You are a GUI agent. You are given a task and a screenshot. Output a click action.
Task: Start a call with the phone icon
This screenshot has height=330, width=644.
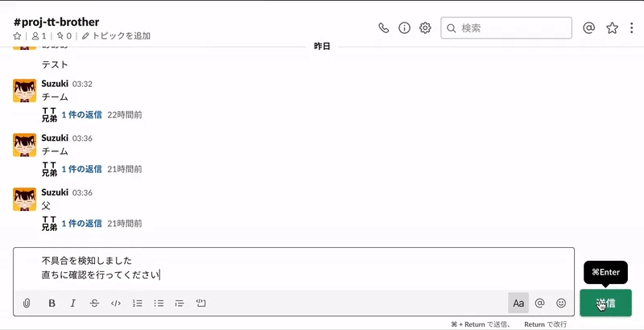[x=384, y=28]
